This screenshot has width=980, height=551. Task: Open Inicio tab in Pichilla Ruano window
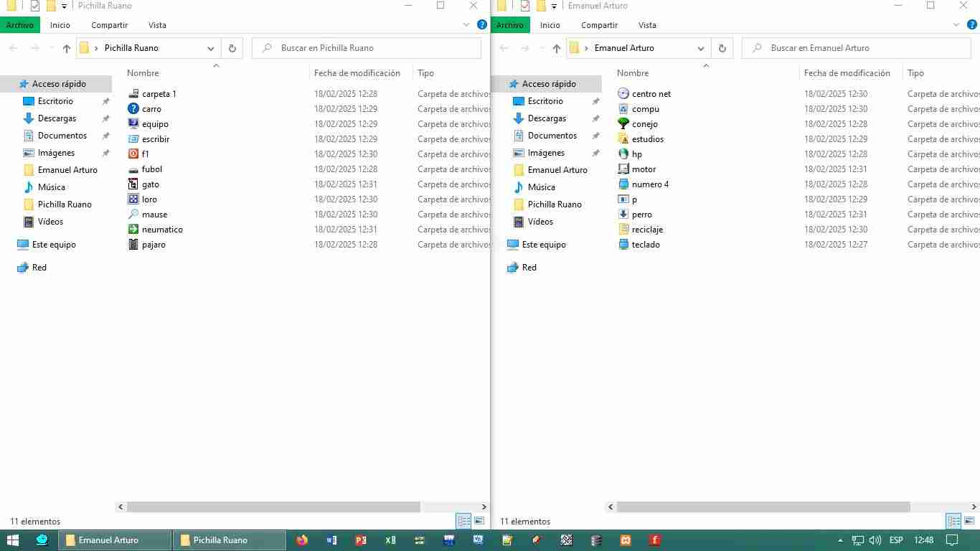(x=60, y=25)
